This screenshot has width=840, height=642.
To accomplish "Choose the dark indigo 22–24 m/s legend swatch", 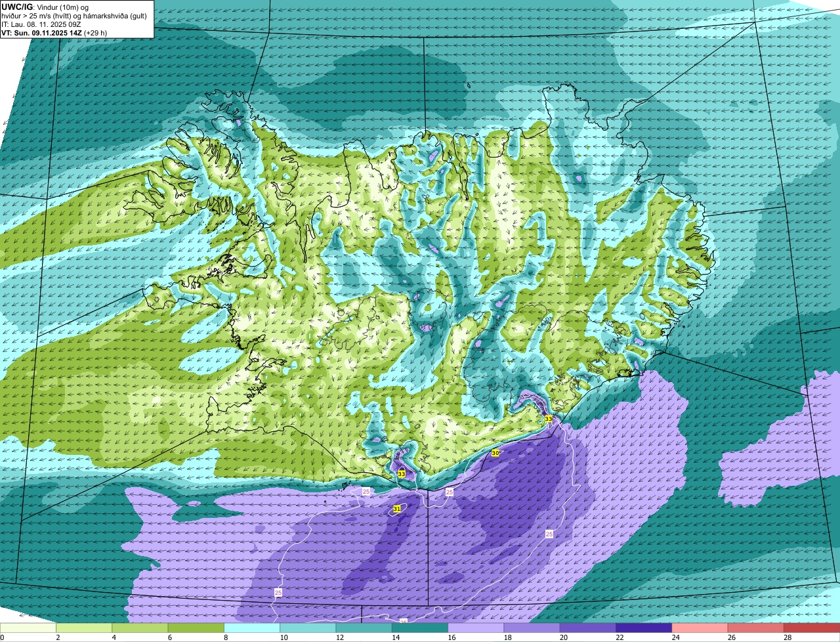I will click(644, 628).
